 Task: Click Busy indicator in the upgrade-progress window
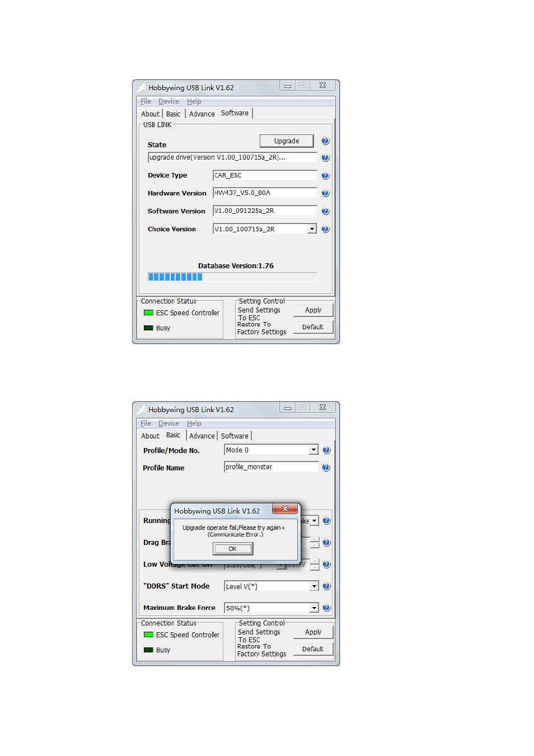click(148, 328)
